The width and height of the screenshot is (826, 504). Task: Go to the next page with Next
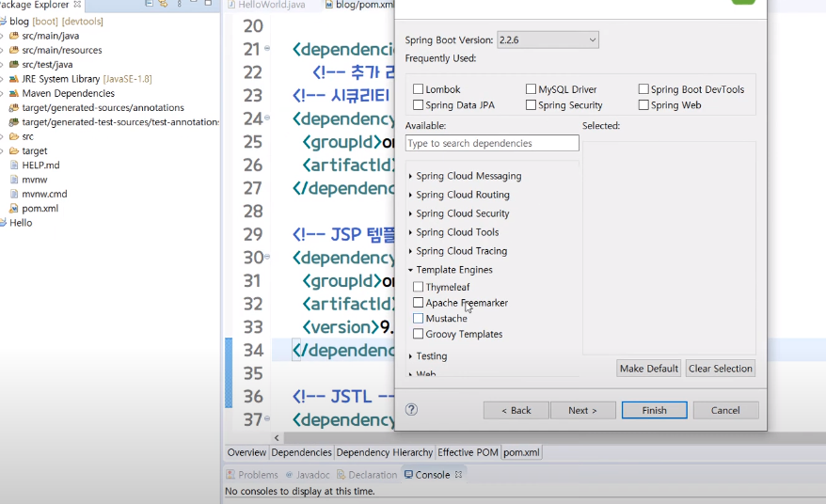click(582, 410)
